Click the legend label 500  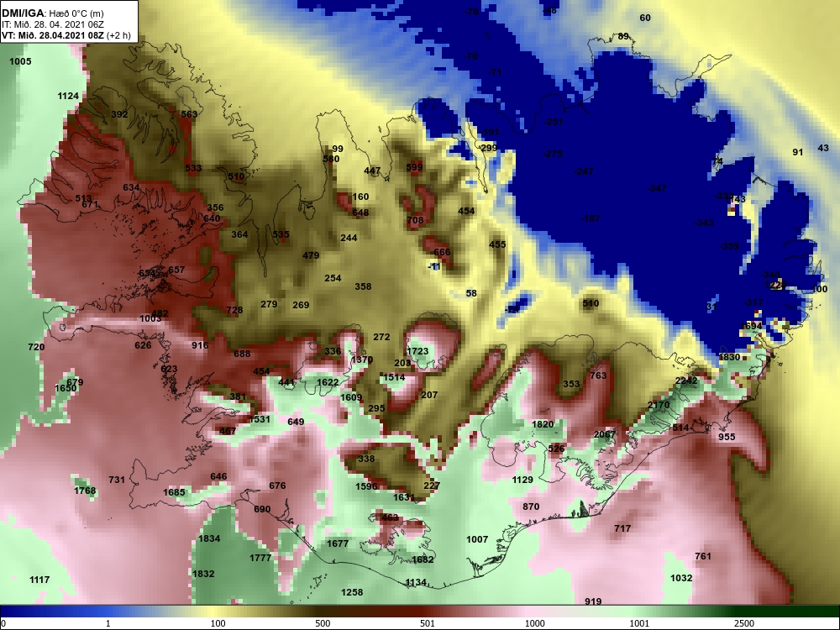point(323,623)
